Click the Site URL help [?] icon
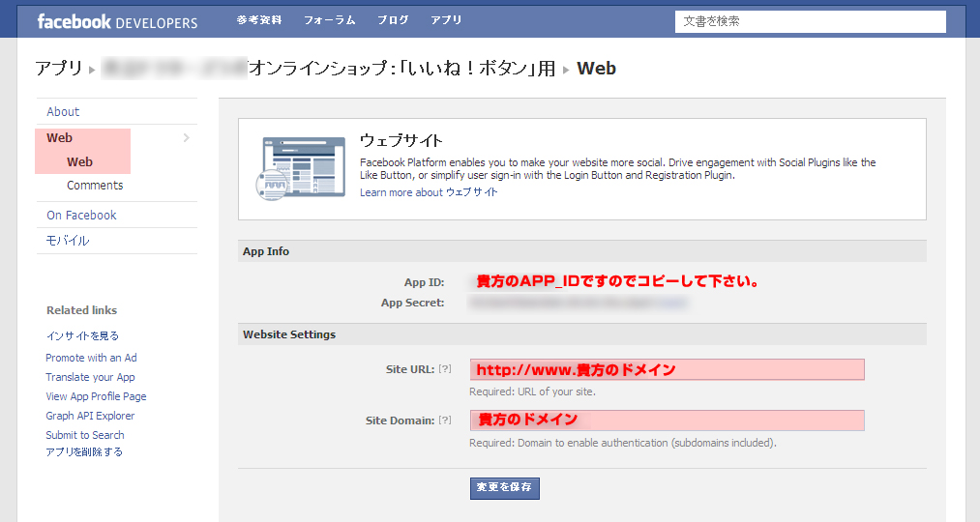This screenshot has height=522, width=980. (x=444, y=369)
